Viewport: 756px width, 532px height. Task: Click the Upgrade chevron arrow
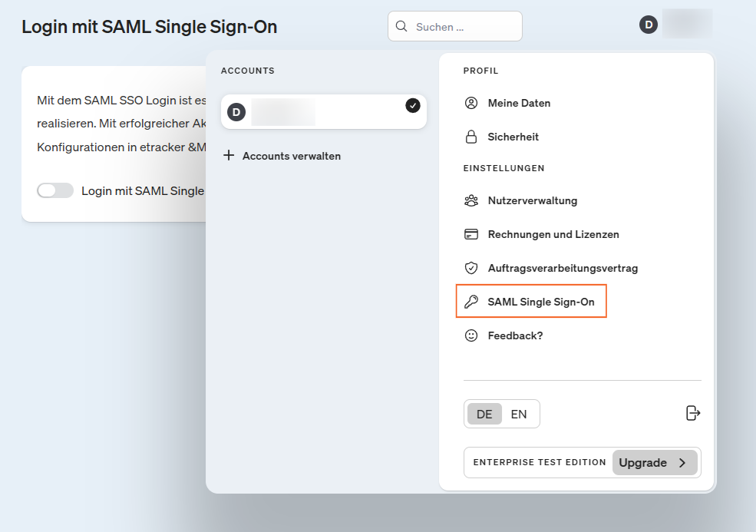(682, 463)
